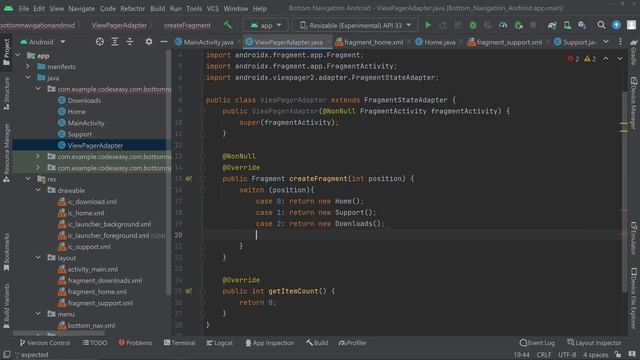This screenshot has width=640, height=360.
Task: Collapse the app module tree node
Action: [x=18, y=55]
